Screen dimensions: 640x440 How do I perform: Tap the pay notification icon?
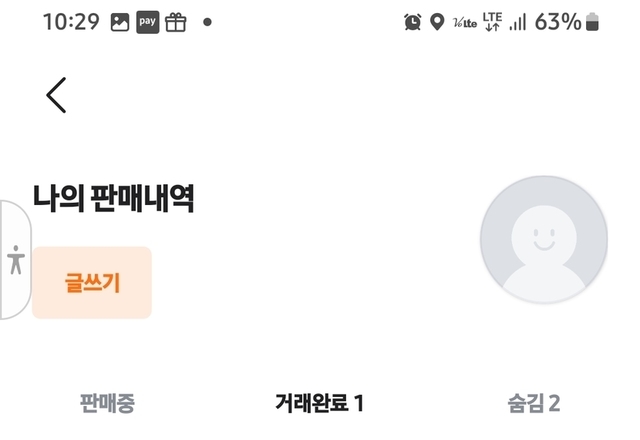point(148,22)
